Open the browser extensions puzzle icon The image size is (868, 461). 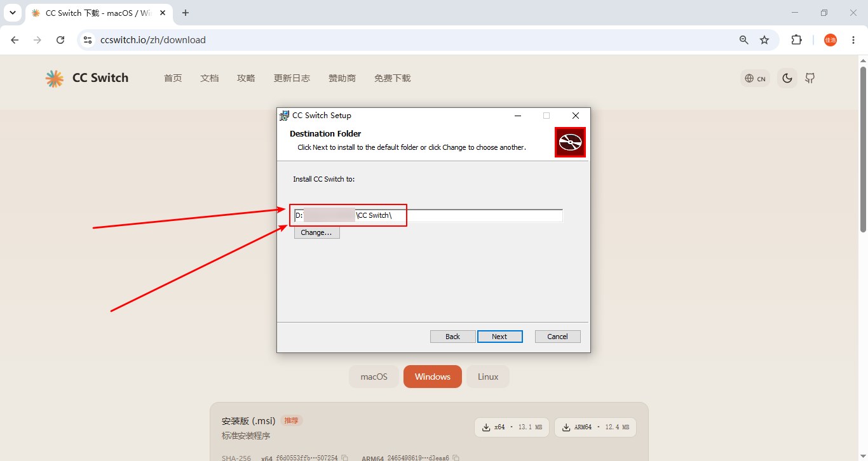click(796, 40)
